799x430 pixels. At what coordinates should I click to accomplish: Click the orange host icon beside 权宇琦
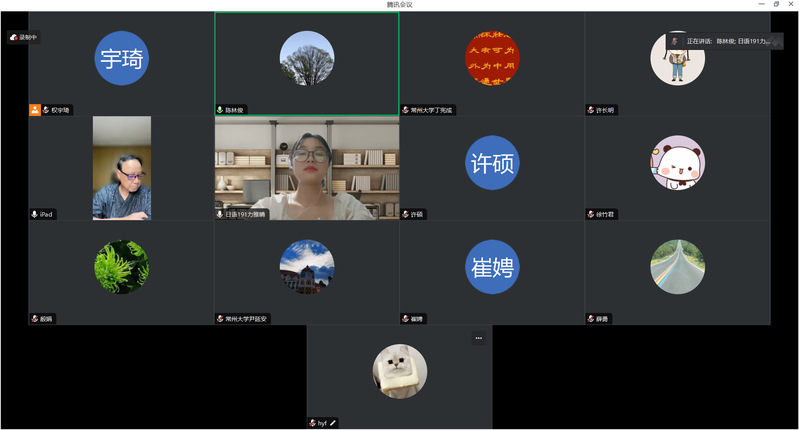(x=35, y=110)
